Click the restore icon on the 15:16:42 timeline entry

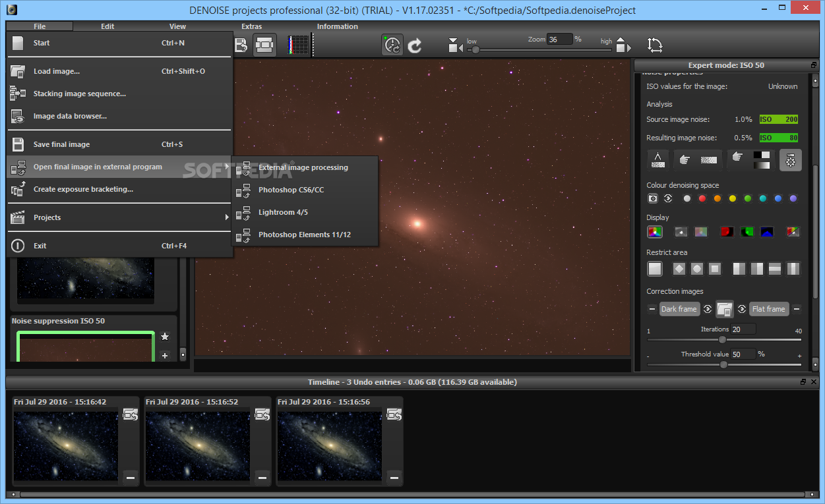point(131,414)
